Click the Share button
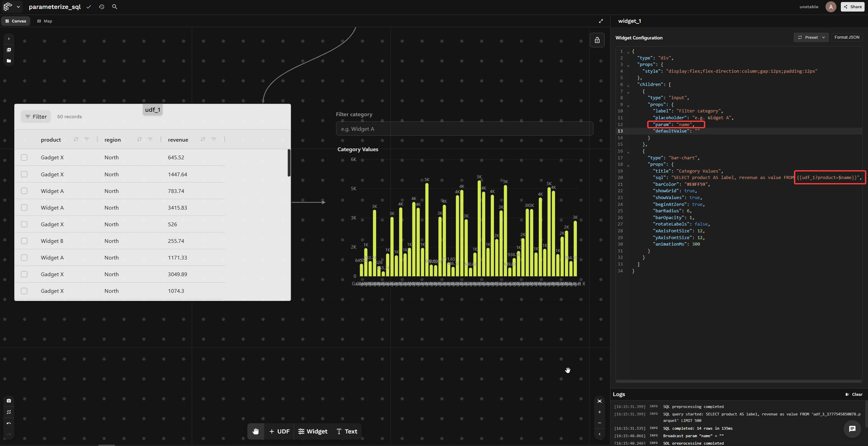 [x=852, y=7]
